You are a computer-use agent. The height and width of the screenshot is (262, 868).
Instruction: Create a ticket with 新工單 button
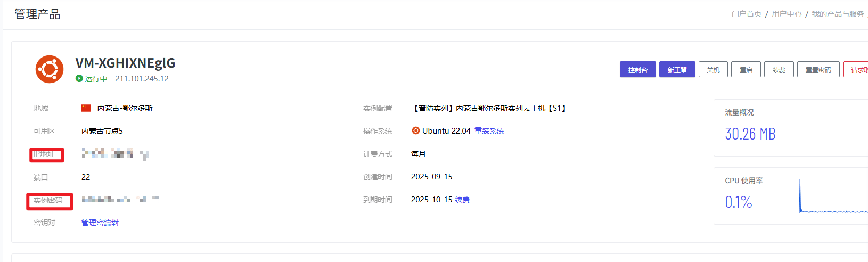pyautogui.click(x=677, y=70)
